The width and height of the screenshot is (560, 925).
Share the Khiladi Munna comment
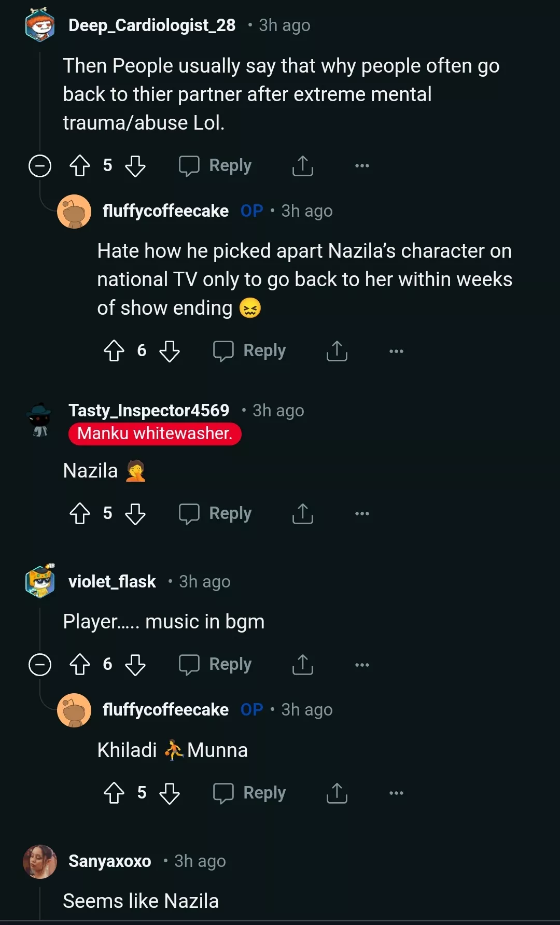[x=337, y=792]
